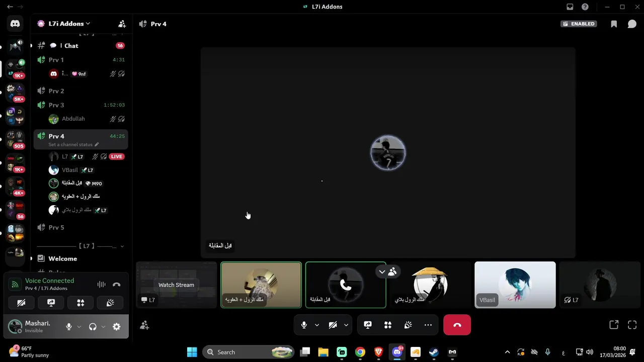This screenshot has width=644, height=362.
Task: Select the owl avatar participant tile
Action: coord(261,285)
